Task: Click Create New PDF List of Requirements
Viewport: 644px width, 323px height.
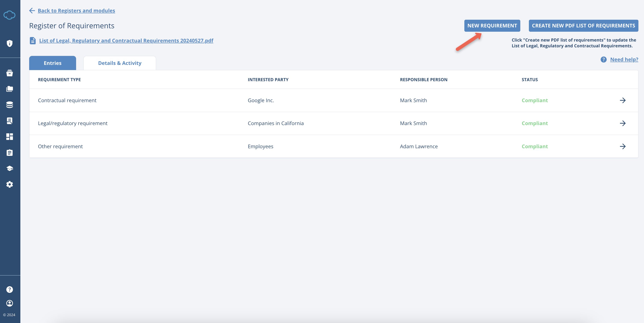Action: click(583, 26)
